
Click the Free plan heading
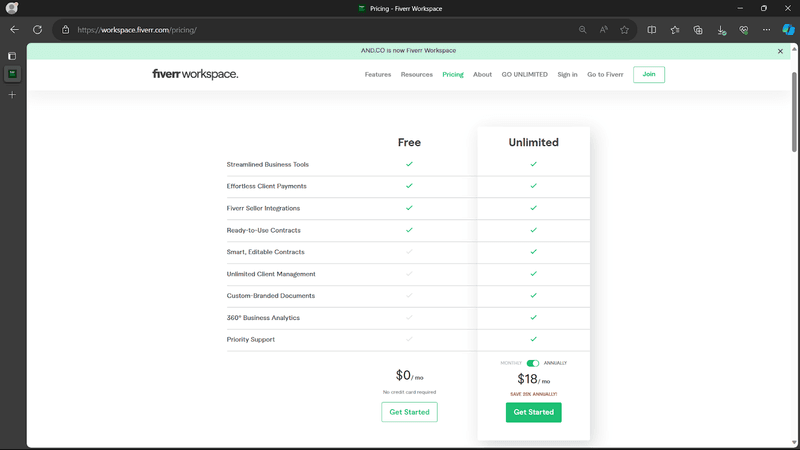(x=409, y=142)
